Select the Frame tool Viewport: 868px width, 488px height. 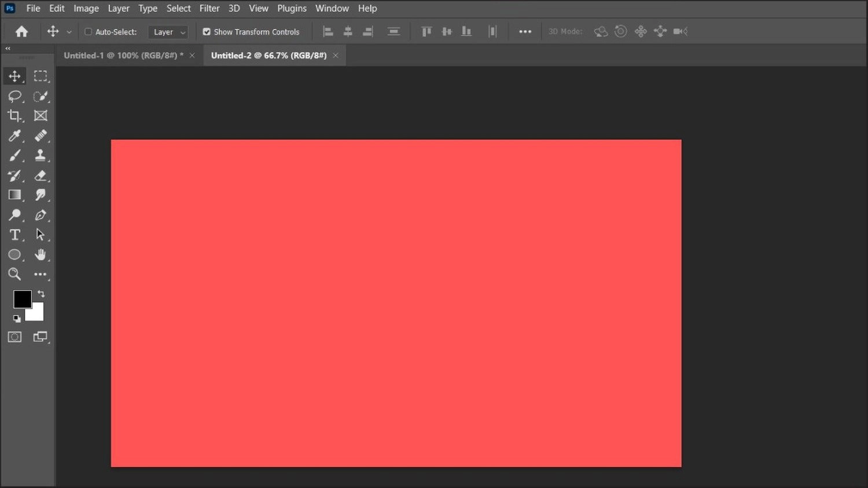[40, 116]
